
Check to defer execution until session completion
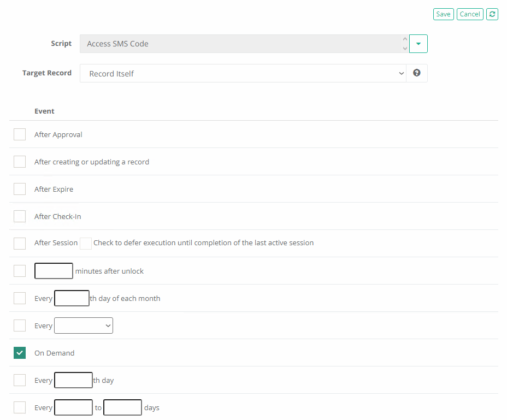point(85,243)
